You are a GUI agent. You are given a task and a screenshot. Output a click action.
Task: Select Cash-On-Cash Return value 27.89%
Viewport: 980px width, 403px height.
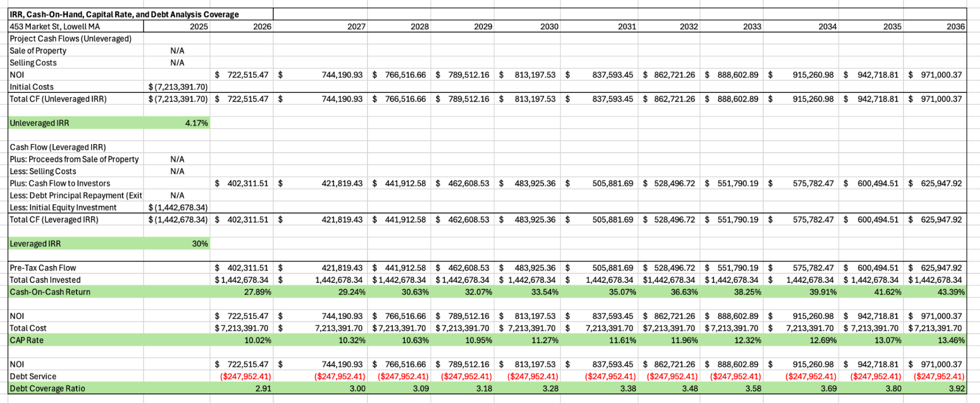(x=241, y=292)
